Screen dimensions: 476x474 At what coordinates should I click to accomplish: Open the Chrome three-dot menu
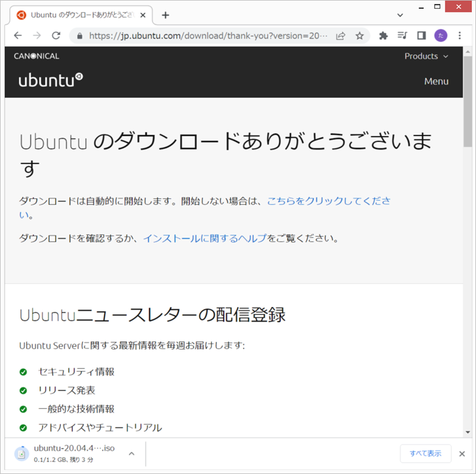click(x=459, y=36)
